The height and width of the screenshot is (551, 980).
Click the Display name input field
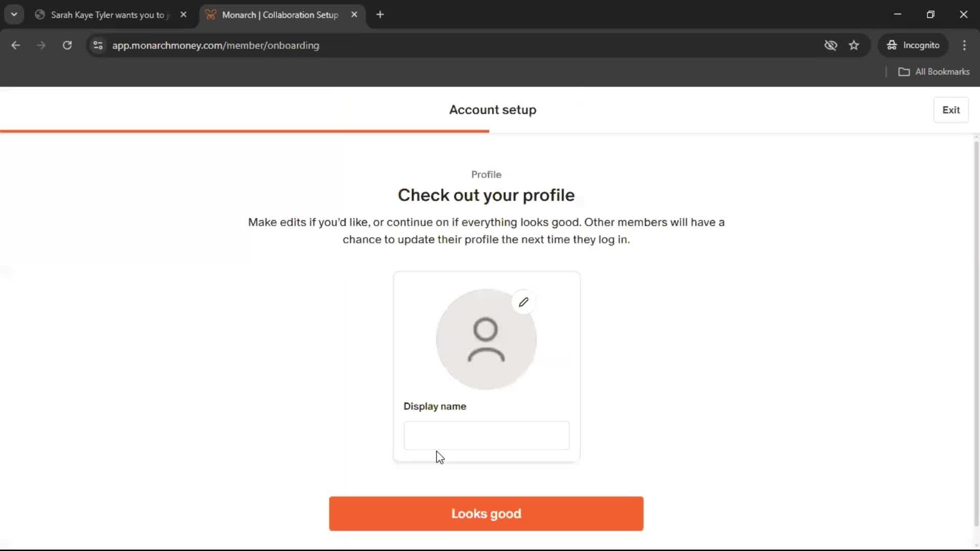point(486,436)
